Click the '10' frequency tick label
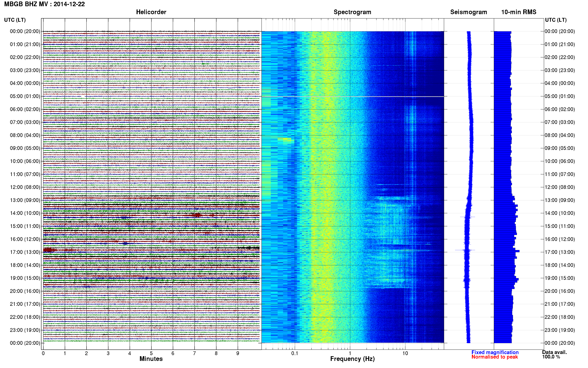The height and width of the screenshot is (368, 588). pos(405,353)
